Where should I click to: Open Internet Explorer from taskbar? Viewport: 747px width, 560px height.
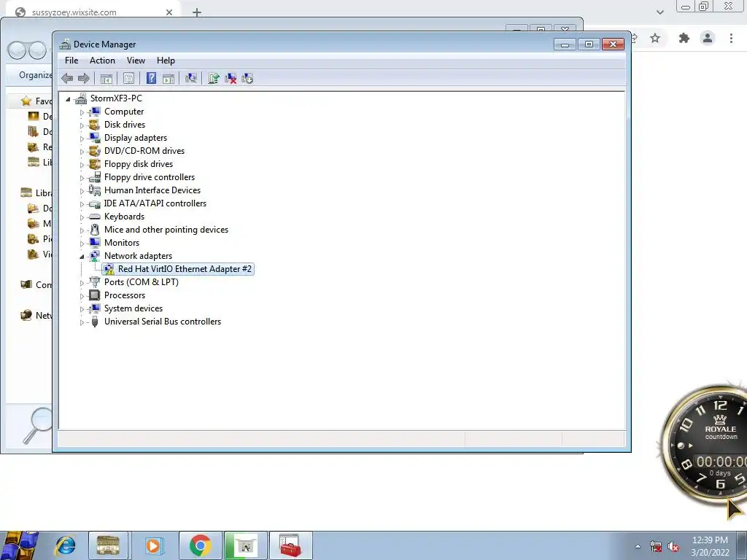(x=65, y=545)
